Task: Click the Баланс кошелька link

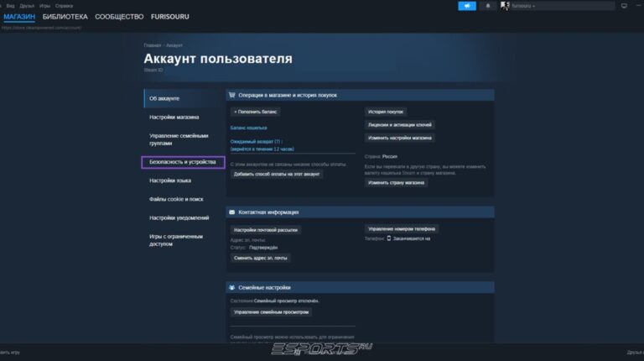Action: pos(248,128)
